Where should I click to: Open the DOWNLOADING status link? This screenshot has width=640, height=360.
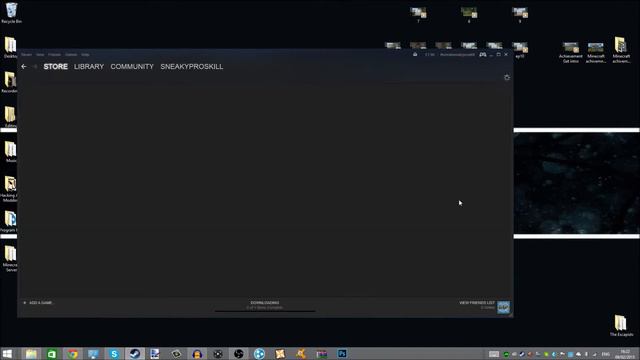pos(265,303)
